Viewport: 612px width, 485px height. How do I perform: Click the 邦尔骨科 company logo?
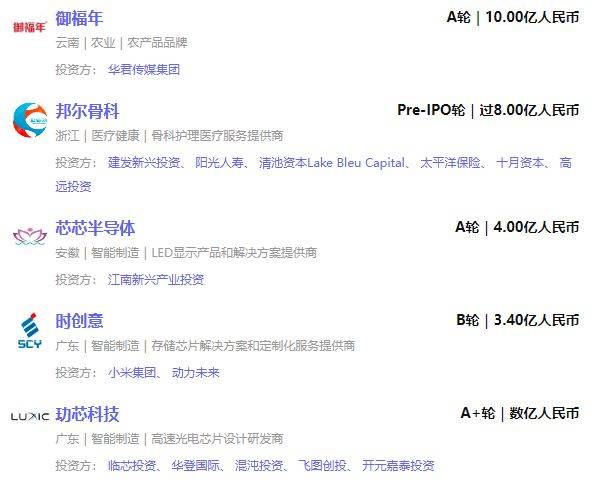coord(30,120)
